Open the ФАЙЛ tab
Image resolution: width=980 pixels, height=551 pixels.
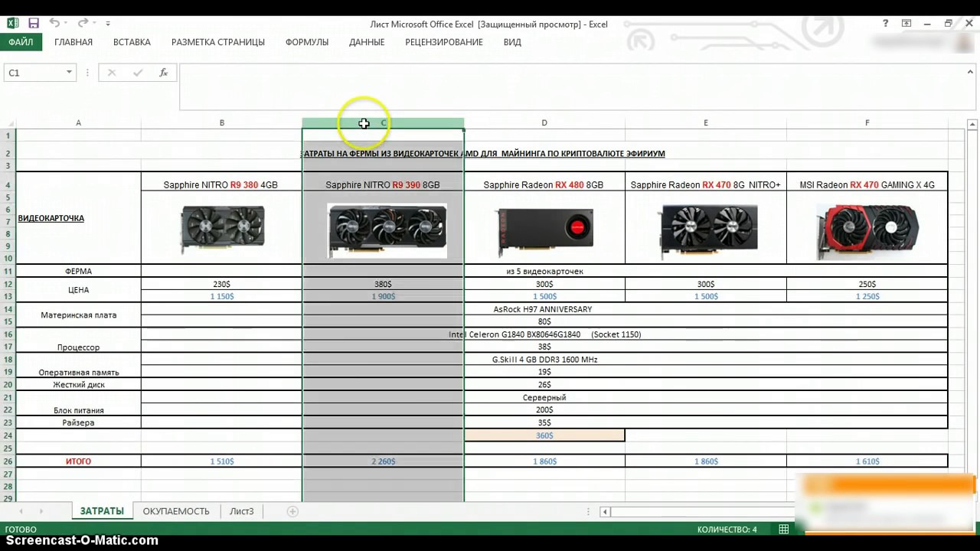(21, 42)
